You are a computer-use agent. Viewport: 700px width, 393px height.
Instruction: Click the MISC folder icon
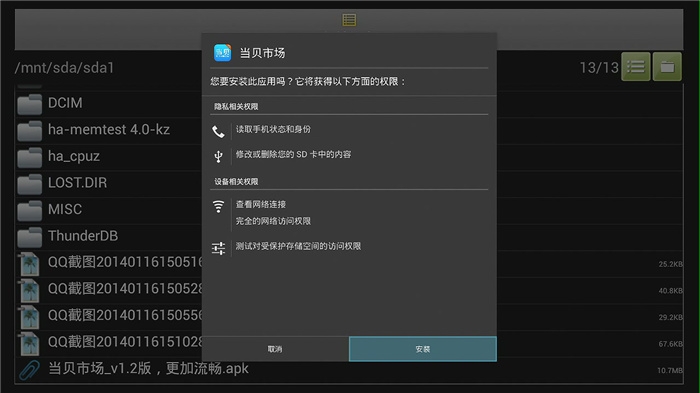tap(29, 210)
